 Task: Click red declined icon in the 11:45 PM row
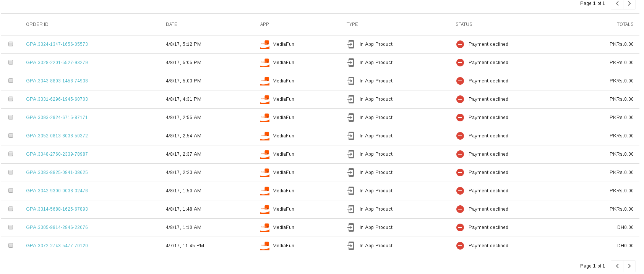tap(460, 246)
